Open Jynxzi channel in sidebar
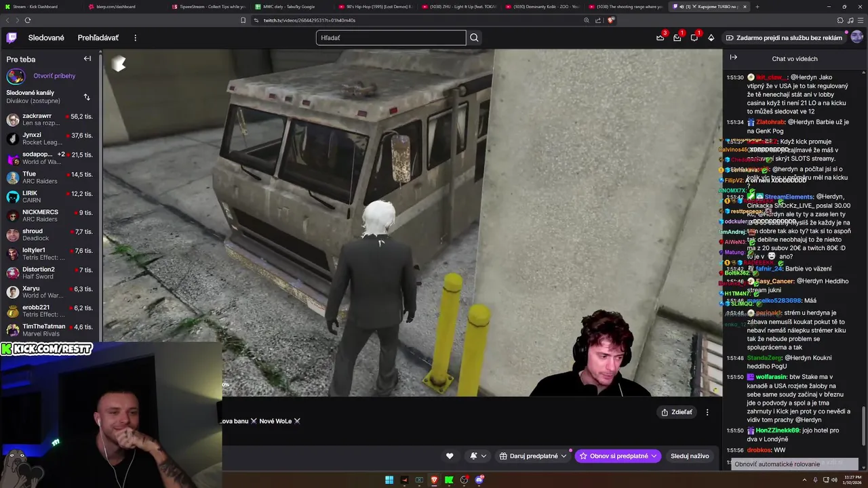This screenshot has width=868, height=488. coord(50,139)
